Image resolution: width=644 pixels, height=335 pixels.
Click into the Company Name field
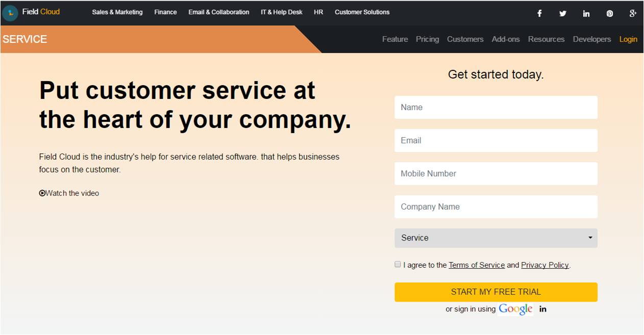[496, 207]
